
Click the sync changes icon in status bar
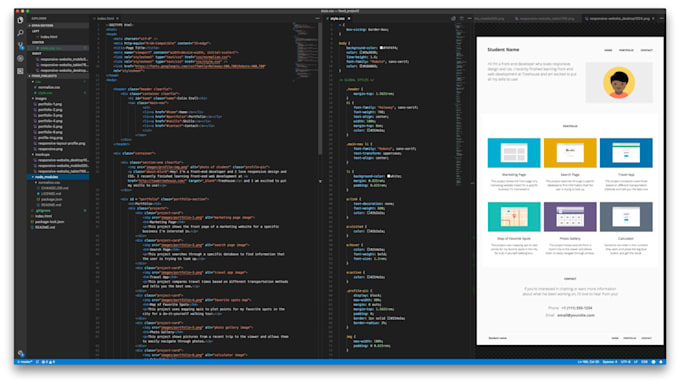point(37,362)
